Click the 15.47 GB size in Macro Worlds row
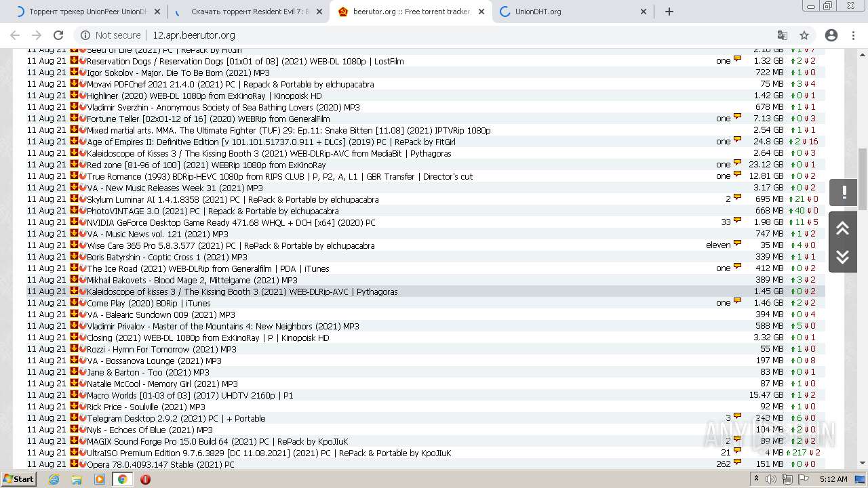The width and height of the screenshot is (868, 488). click(x=766, y=395)
